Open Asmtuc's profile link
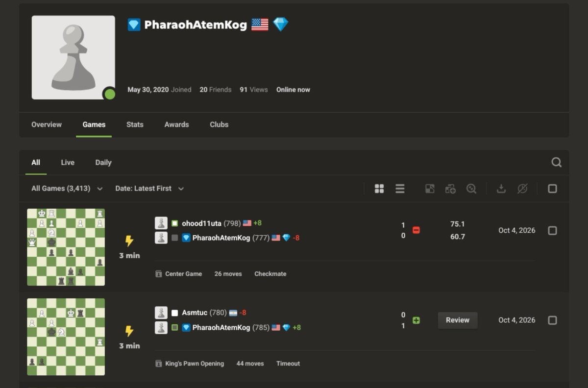This screenshot has height=388, width=588. pyautogui.click(x=195, y=313)
